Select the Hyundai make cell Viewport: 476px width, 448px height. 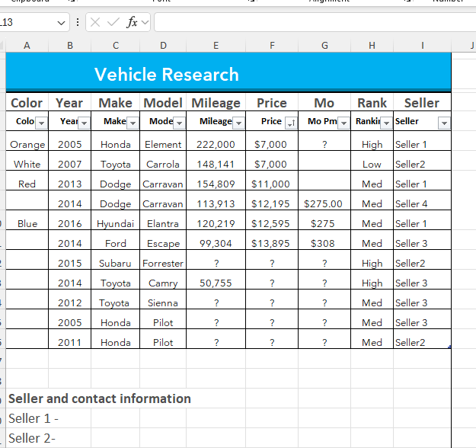click(x=115, y=220)
